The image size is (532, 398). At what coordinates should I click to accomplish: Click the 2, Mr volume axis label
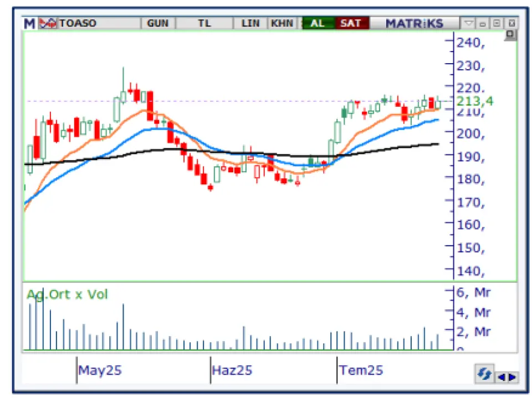[x=474, y=332]
